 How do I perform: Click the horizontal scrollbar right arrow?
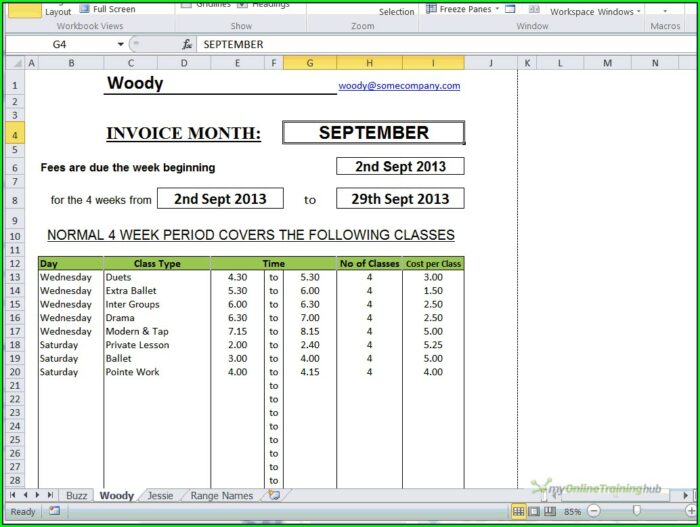(686, 495)
